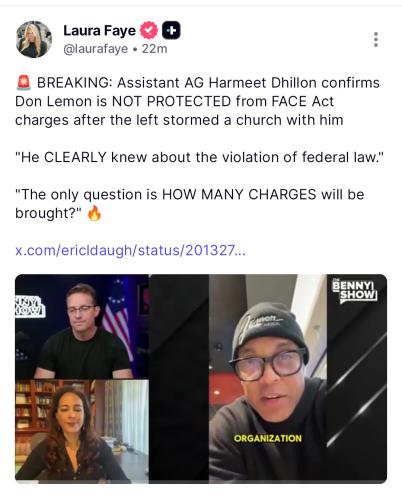The width and height of the screenshot is (402, 500).
Task: Click the partial Benny Show logo at the video's left edge
Action: click(30, 306)
